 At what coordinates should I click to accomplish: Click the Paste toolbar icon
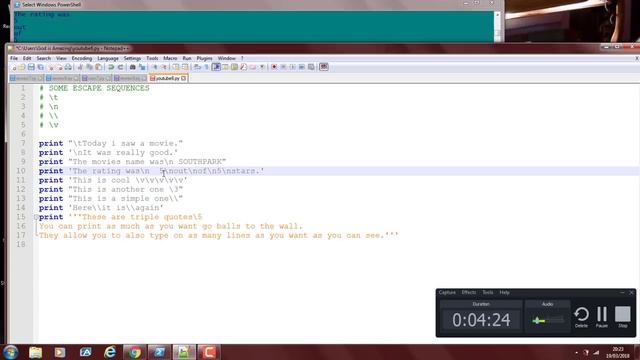click(98, 67)
